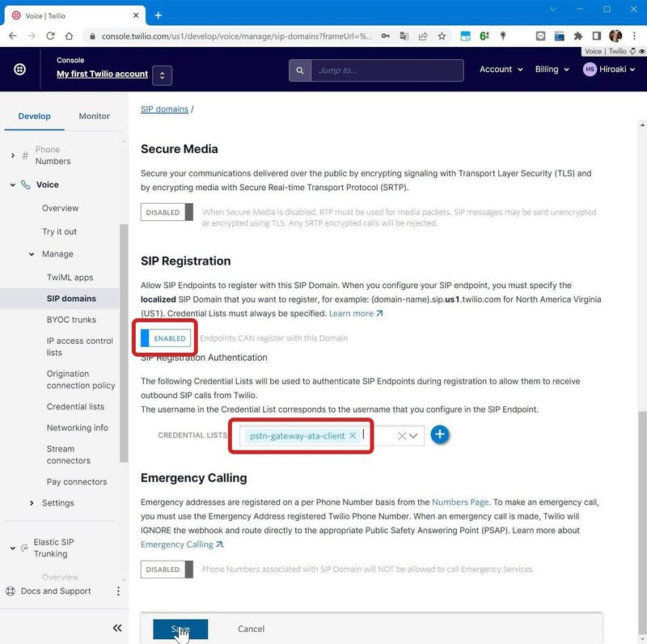Open the Chrome profile avatar
This screenshot has height=644, width=647.
615,36
